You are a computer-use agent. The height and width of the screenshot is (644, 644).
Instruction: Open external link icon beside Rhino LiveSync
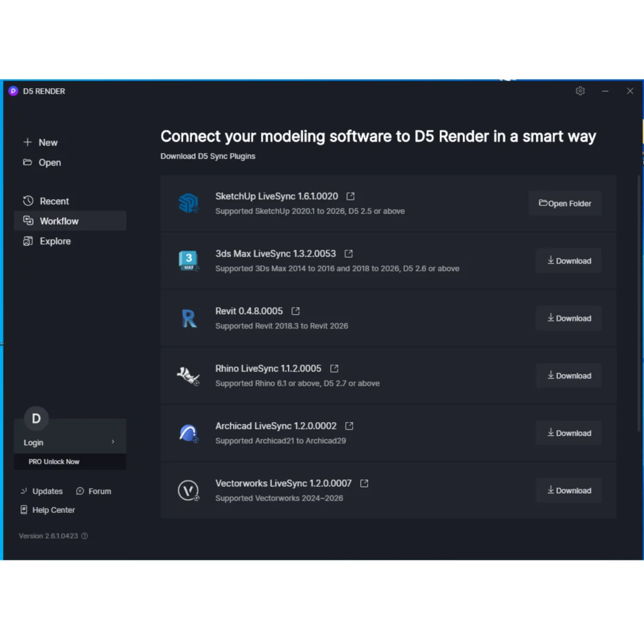[334, 369]
